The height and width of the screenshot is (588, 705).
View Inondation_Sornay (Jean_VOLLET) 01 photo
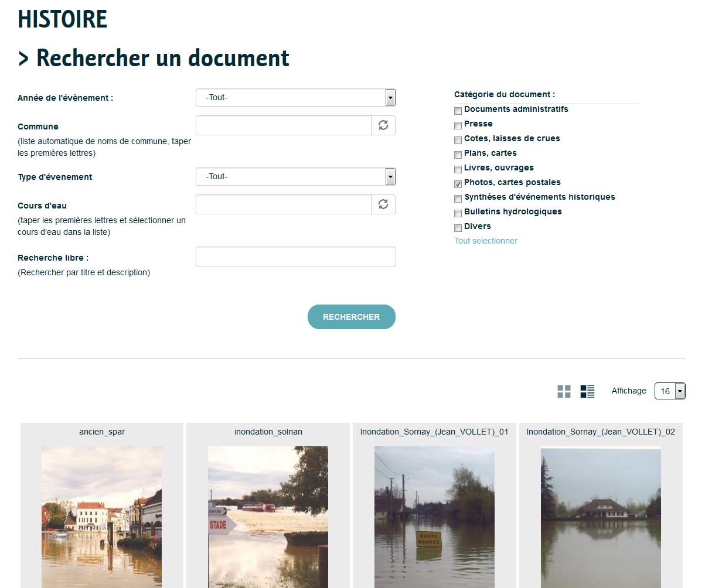(434, 515)
